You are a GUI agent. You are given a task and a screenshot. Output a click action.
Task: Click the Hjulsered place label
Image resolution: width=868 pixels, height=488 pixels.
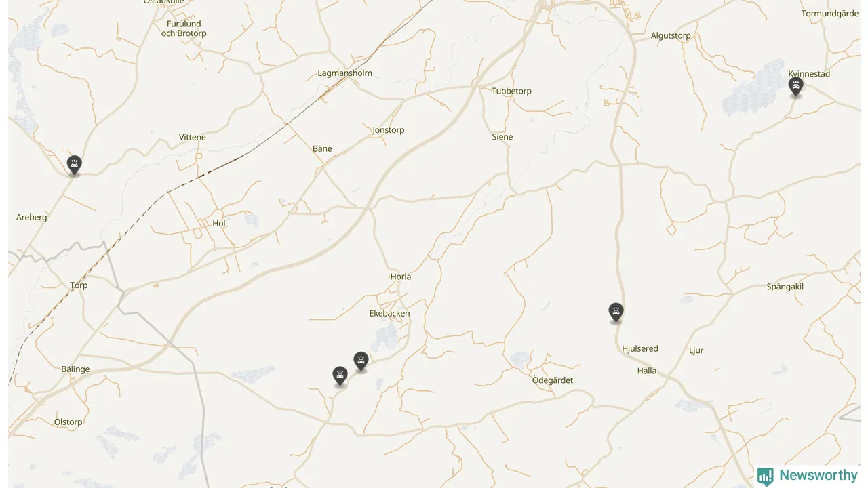(x=640, y=348)
